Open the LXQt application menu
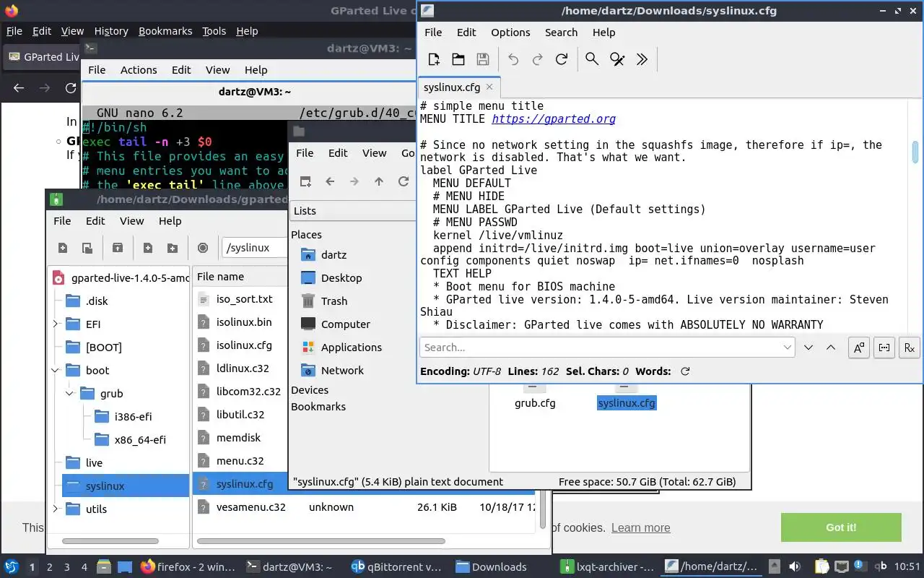The image size is (924, 578). pos(11,567)
